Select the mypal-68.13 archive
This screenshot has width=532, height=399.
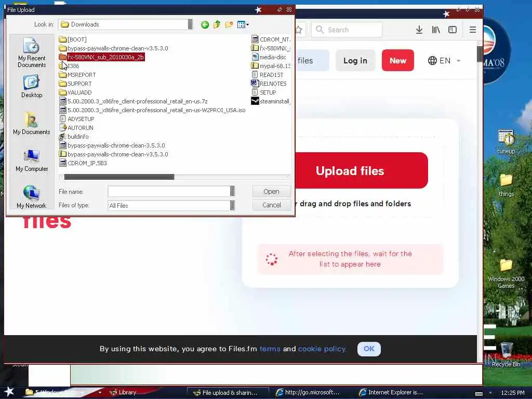click(x=271, y=66)
